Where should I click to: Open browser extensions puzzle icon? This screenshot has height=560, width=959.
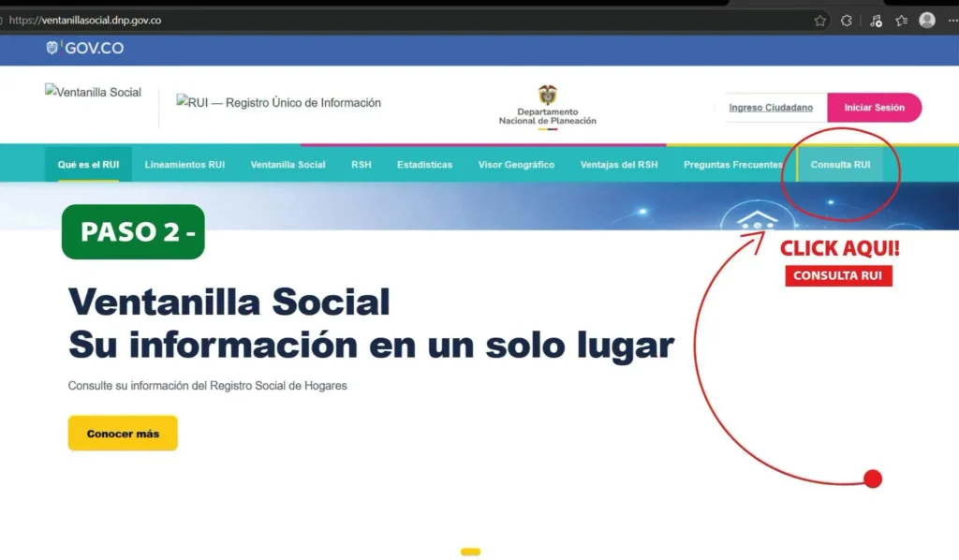click(847, 21)
